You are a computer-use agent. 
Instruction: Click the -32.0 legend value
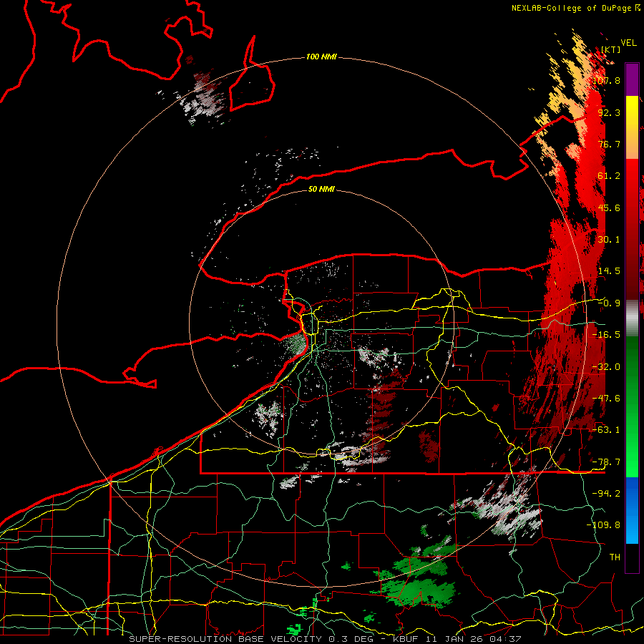click(606, 366)
